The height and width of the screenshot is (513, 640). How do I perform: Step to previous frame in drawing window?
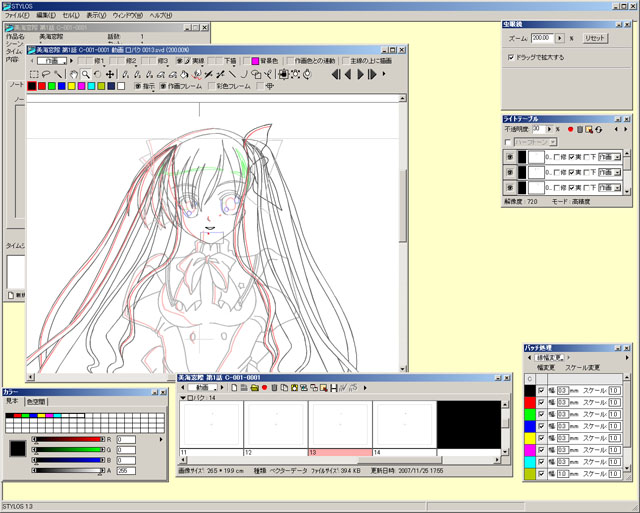point(348,74)
